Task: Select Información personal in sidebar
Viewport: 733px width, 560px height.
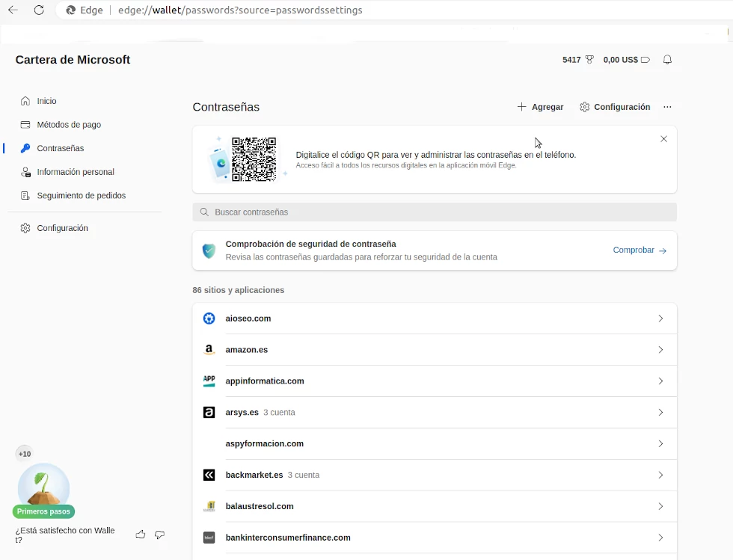Action: [75, 172]
